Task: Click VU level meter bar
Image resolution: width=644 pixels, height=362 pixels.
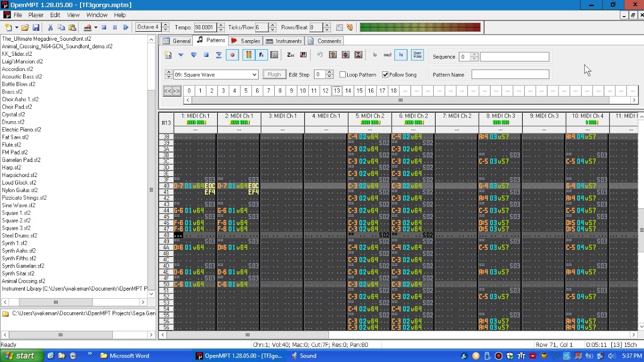Action: click(x=420, y=27)
